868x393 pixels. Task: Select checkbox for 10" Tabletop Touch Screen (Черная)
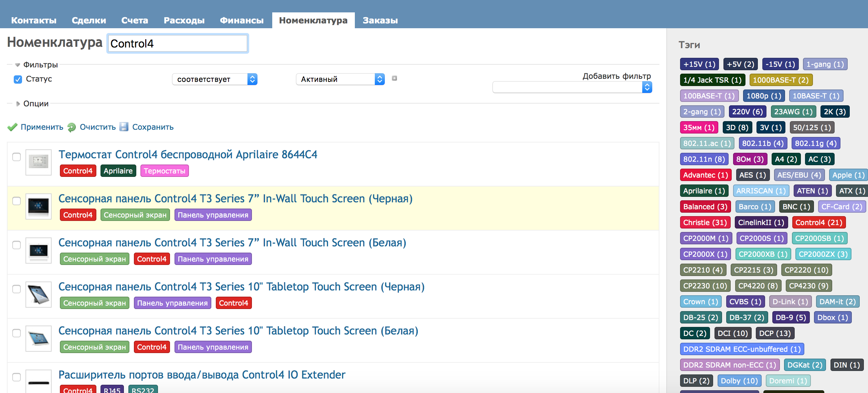pyautogui.click(x=17, y=289)
